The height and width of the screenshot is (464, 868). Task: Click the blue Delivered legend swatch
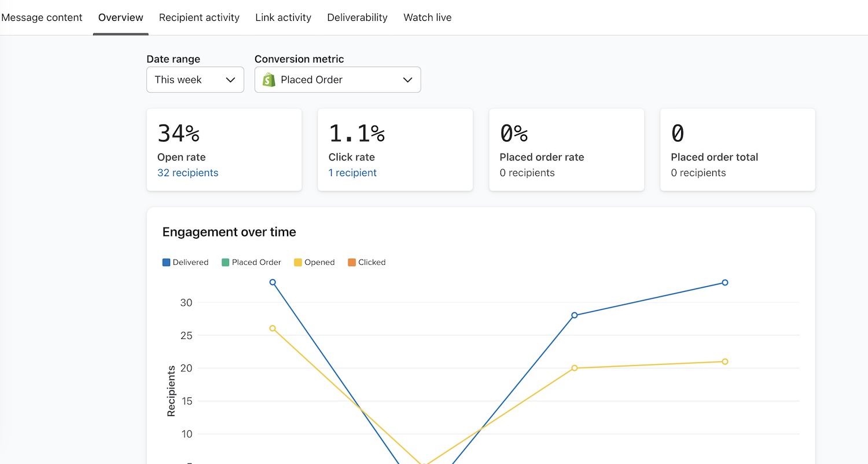click(x=165, y=262)
